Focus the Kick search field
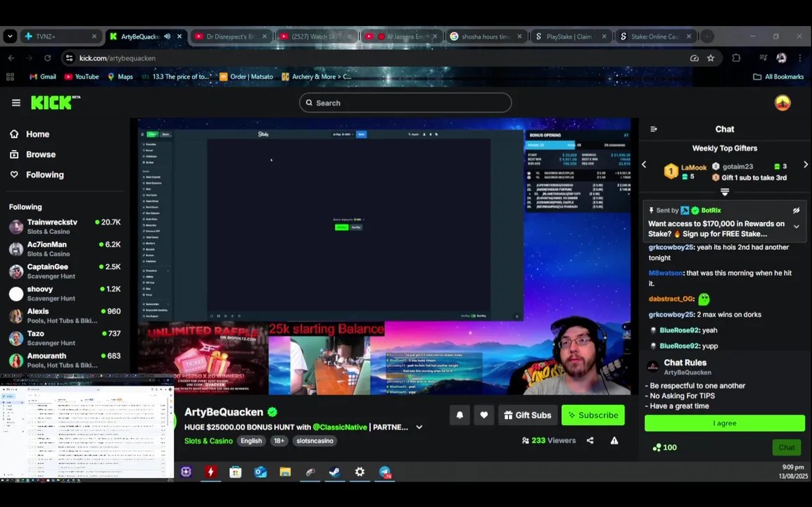Viewport: 812px width, 507px height. click(405, 103)
